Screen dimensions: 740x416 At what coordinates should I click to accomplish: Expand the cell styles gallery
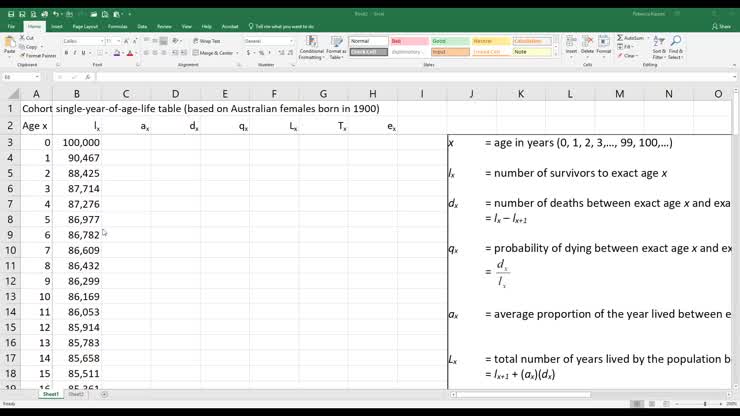click(x=556, y=54)
